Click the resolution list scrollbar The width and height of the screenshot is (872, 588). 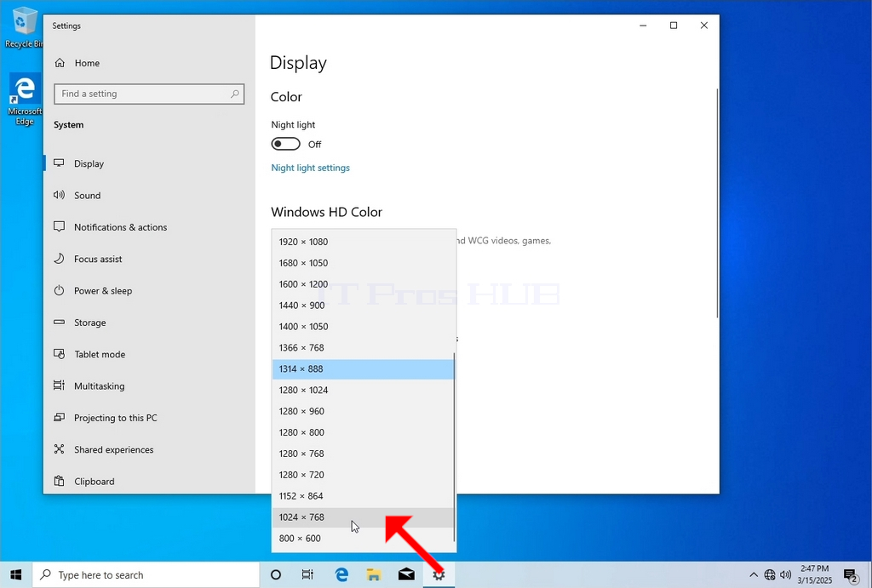click(454, 448)
